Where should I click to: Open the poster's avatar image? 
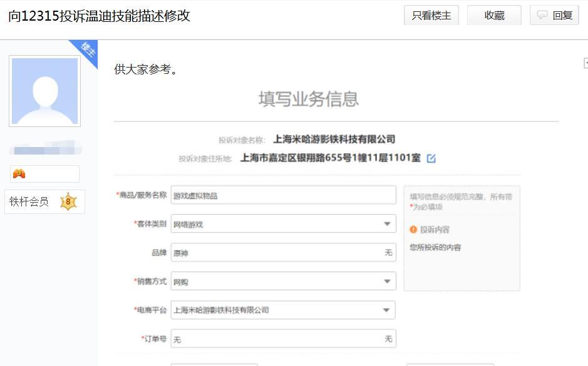pos(44,91)
